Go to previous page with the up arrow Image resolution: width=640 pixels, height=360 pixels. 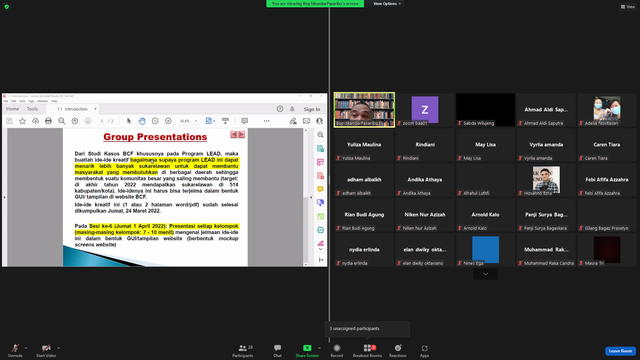pos(75,121)
